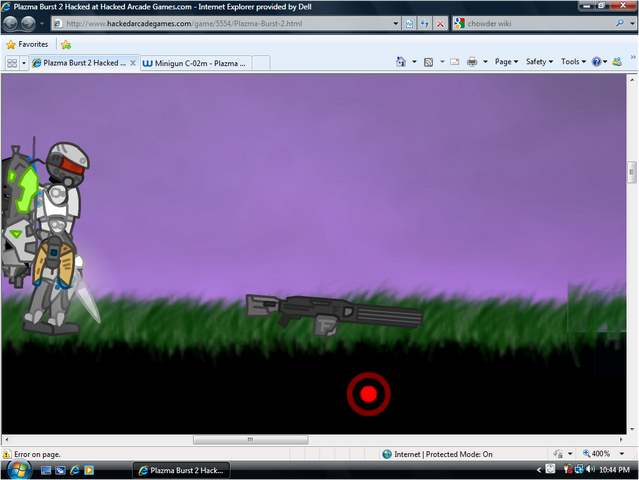Click the horizontal scrollbar right arrow
The height and width of the screenshot is (480, 639).
click(621, 440)
